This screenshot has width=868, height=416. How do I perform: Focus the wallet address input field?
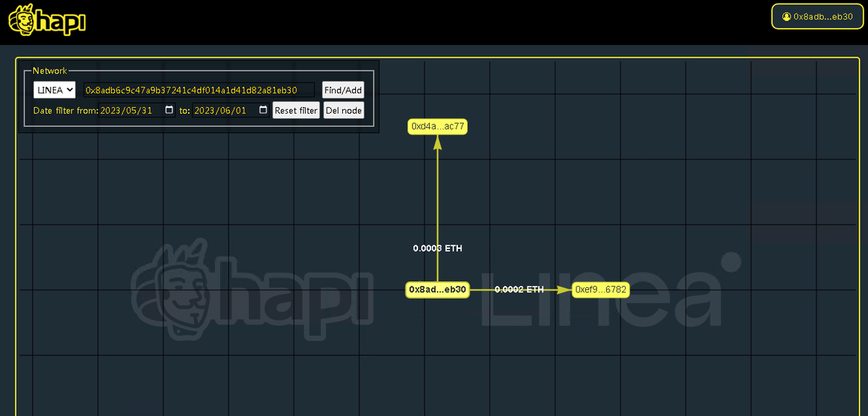(199, 90)
